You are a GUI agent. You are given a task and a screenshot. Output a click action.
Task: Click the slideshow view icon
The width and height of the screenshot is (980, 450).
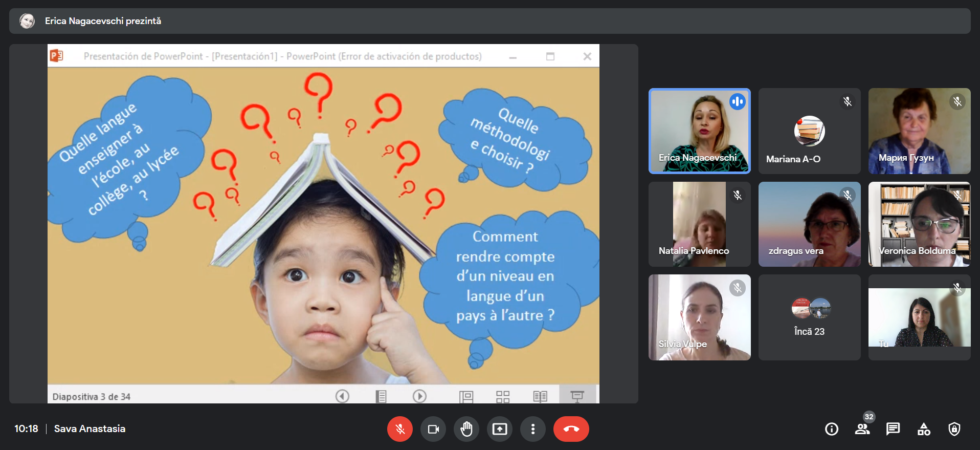[577, 396]
